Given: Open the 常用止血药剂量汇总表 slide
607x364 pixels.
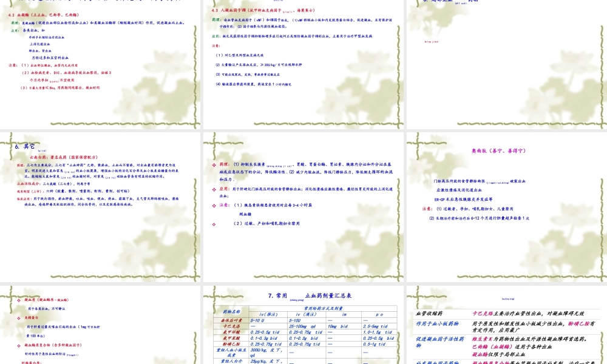Looking at the screenshot, I should 302,325.
